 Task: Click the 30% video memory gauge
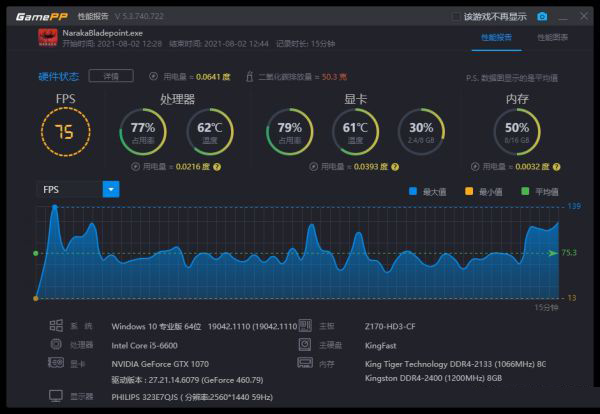point(421,132)
